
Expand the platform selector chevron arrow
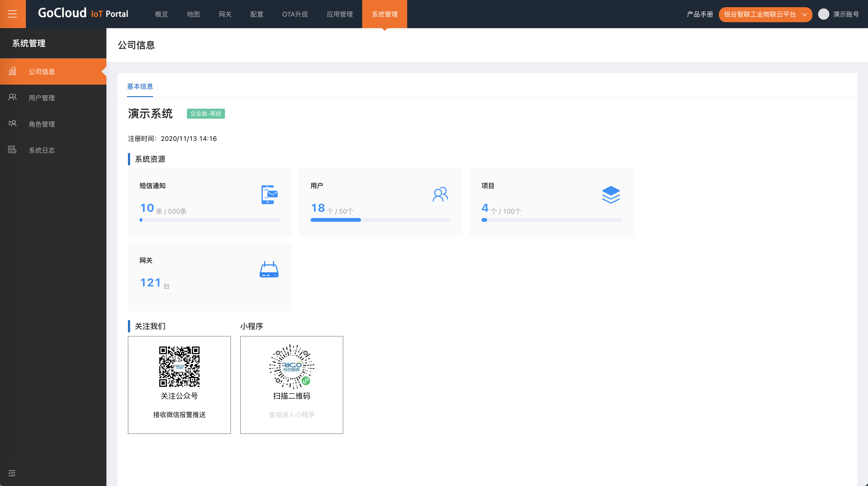click(x=804, y=14)
